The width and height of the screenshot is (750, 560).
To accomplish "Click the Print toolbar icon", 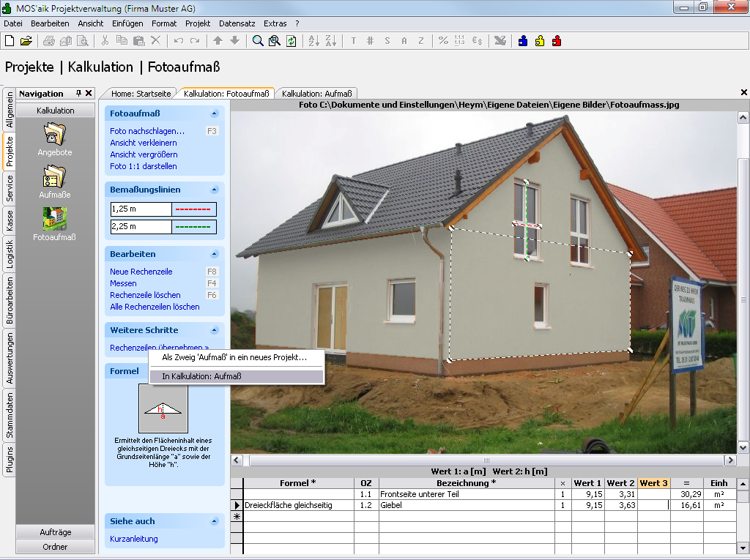I will tap(49, 41).
